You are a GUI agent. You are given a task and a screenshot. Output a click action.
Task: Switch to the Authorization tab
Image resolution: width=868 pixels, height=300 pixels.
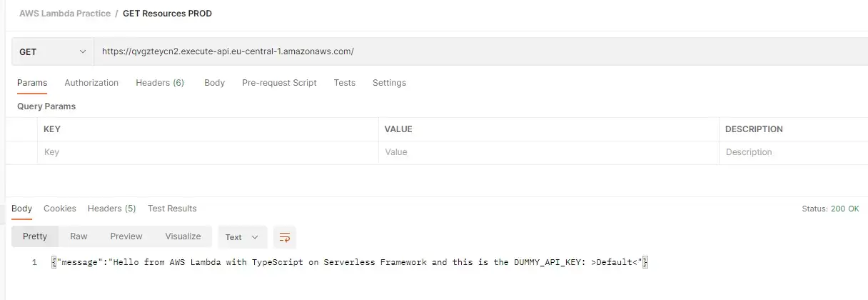click(91, 83)
